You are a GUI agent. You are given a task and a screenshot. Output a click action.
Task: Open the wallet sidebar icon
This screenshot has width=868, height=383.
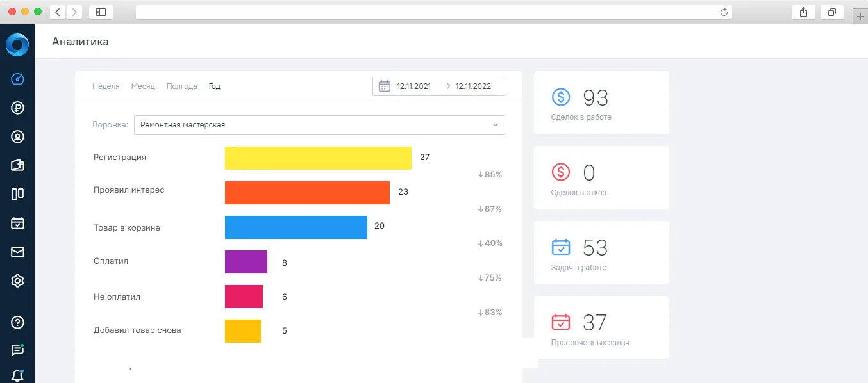(x=17, y=165)
